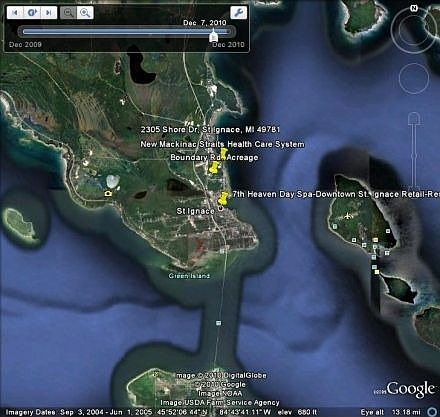Zoom out the timeline range
Image resolution: width=440 pixels, height=417 pixels.
[68, 13]
